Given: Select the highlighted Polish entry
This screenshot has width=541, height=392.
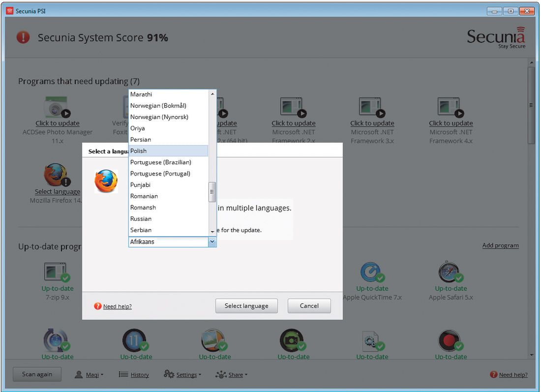Looking at the screenshot, I should (168, 151).
